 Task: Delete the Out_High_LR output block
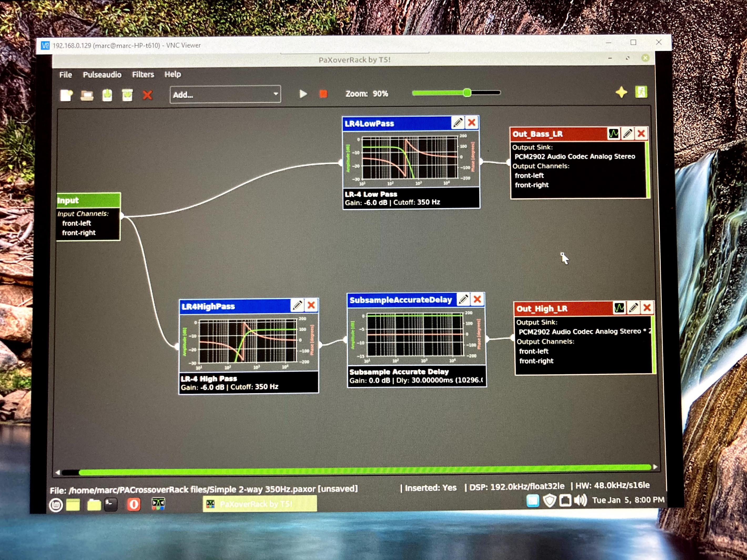[647, 307]
